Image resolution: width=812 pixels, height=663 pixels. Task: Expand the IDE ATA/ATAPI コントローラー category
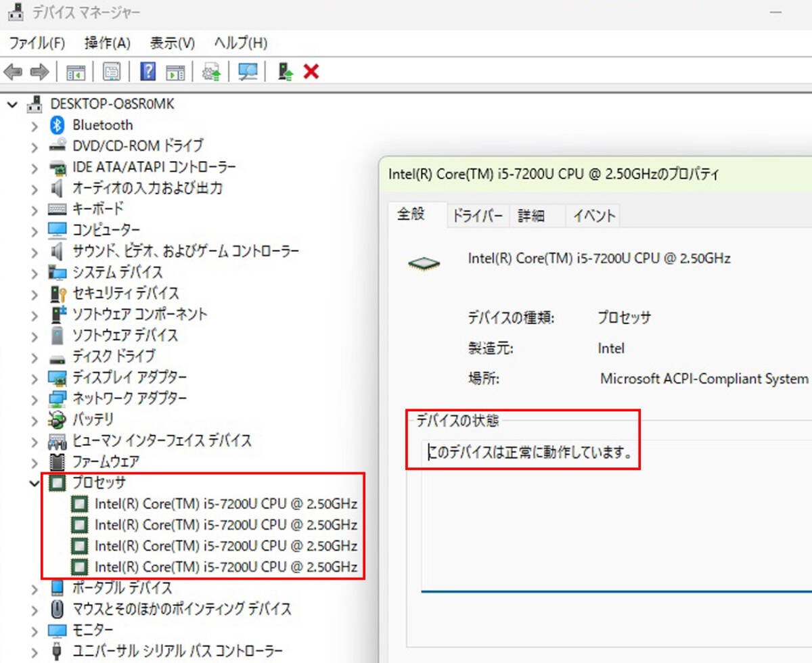coord(35,167)
